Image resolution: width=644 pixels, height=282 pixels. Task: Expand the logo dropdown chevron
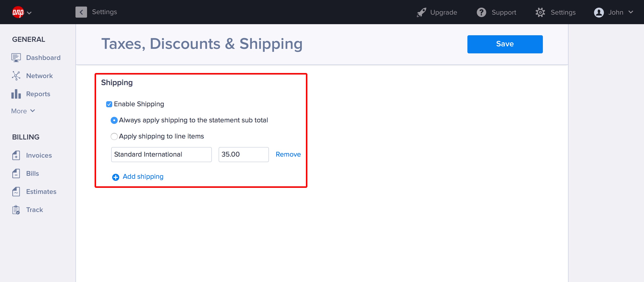pyautogui.click(x=29, y=13)
